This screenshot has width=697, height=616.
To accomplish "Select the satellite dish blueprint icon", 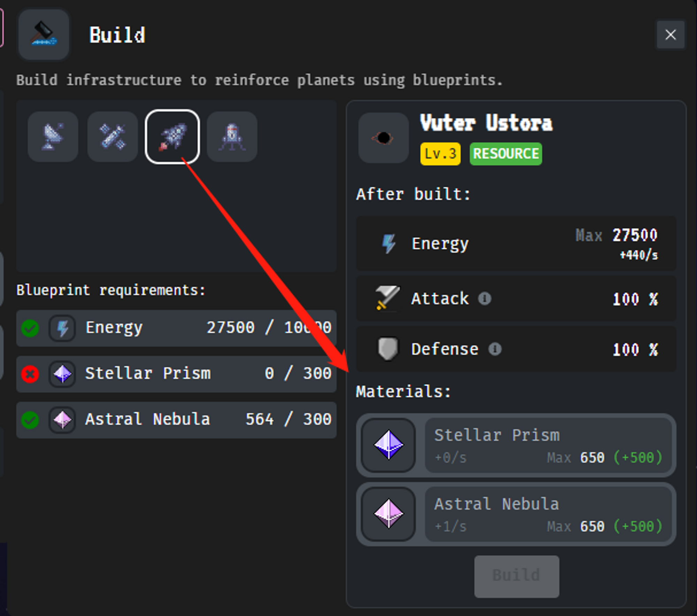I will pos(53,137).
